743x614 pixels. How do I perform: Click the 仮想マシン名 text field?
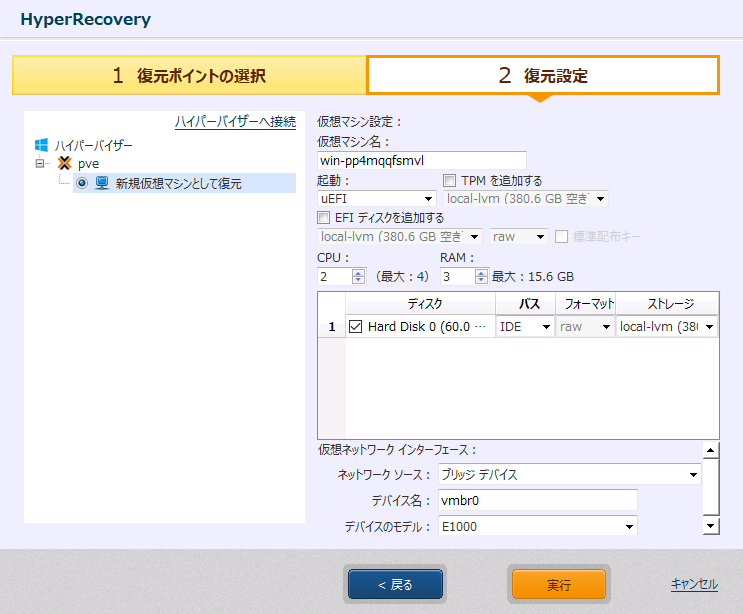pyautogui.click(x=421, y=160)
